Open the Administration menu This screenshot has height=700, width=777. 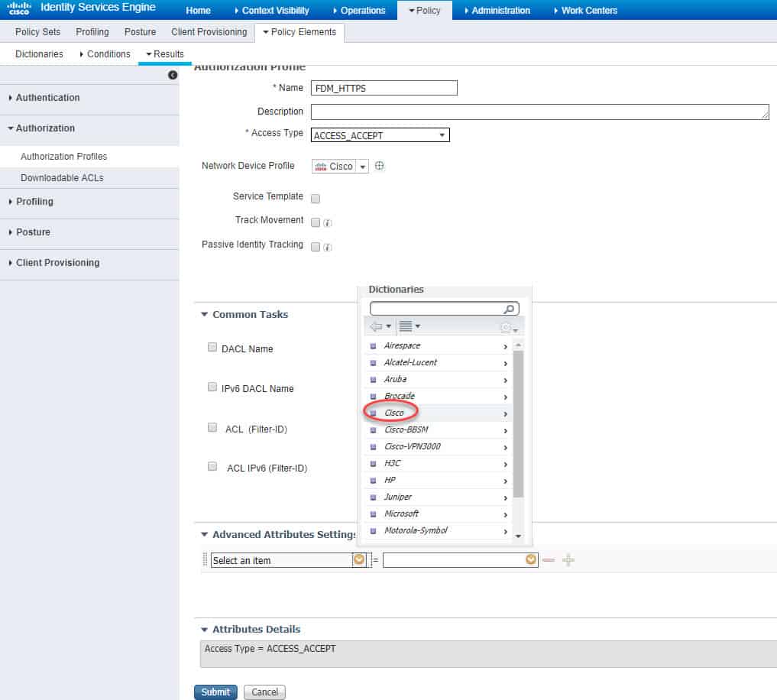pos(497,11)
